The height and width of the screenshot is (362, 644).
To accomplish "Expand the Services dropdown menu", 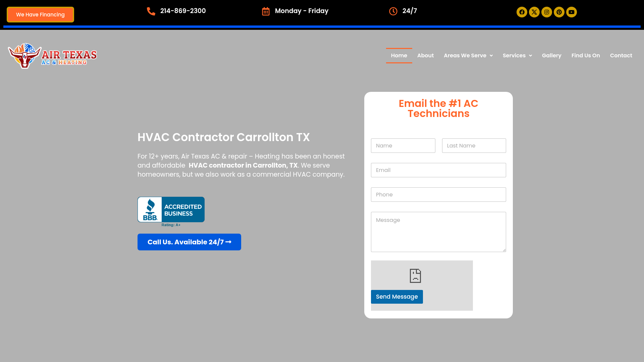I will [x=517, y=56].
